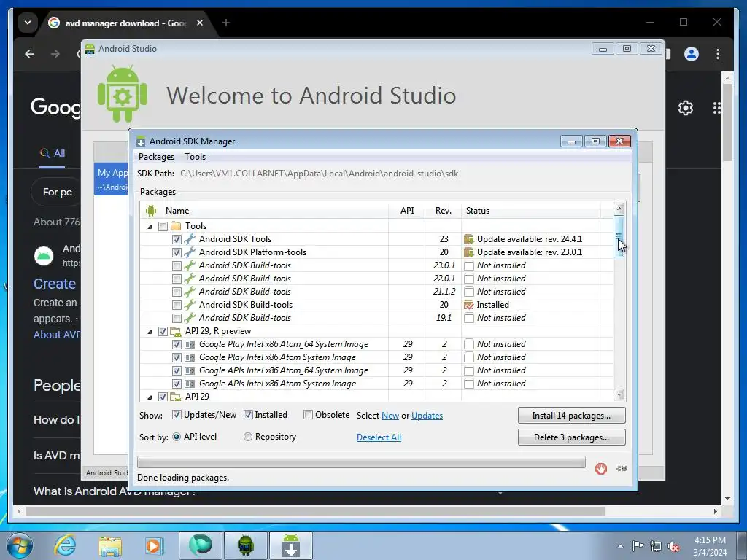Open Chrome profile avatar icon
This screenshot has width=747, height=560.
(692, 54)
